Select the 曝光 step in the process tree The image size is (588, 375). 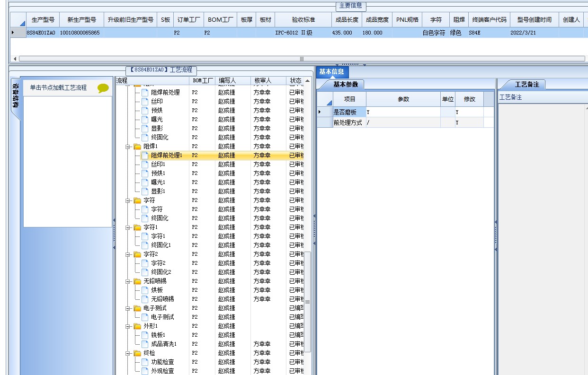click(157, 119)
